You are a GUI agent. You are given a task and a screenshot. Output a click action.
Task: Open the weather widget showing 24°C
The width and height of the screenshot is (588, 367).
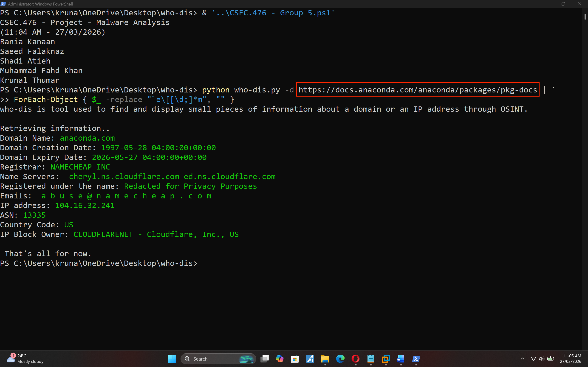25,359
